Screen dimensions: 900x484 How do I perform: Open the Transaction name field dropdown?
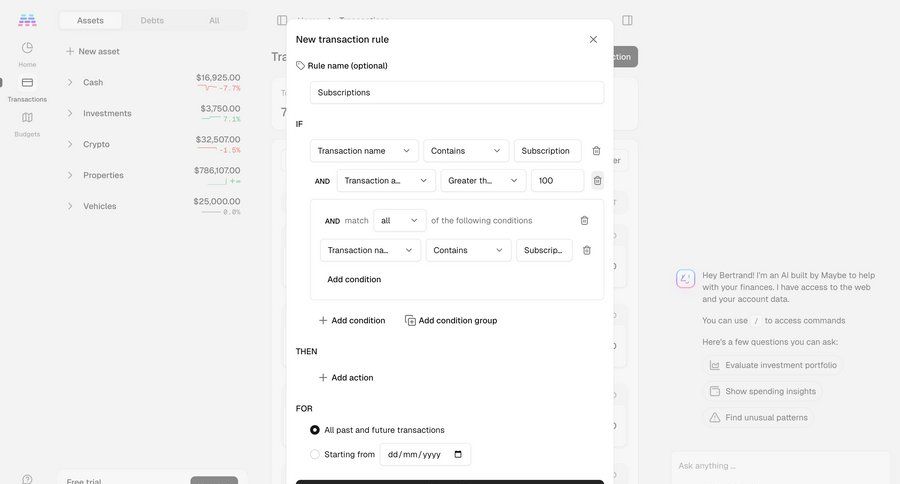coord(364,150)
